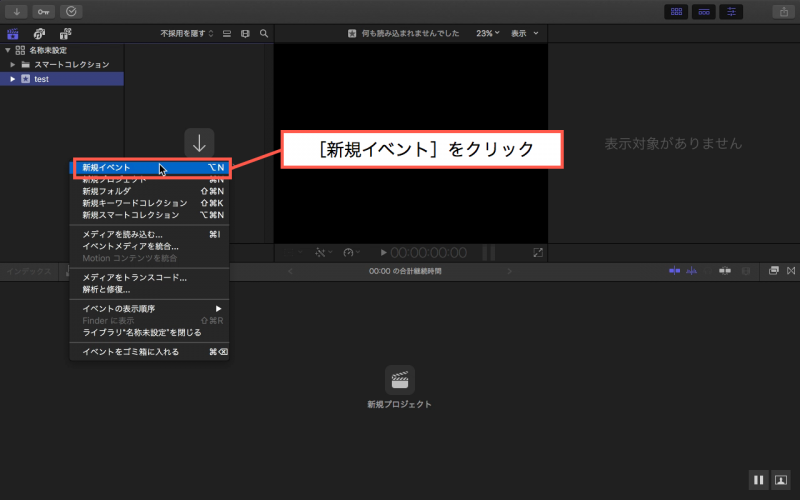
Task: Toggle the browser panel visibility button
Action: point(677,11)
